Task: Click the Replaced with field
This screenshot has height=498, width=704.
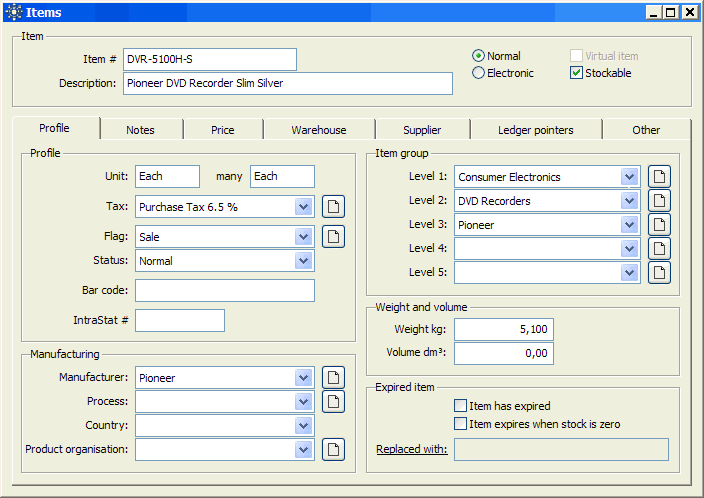Action: click(561, 450)
